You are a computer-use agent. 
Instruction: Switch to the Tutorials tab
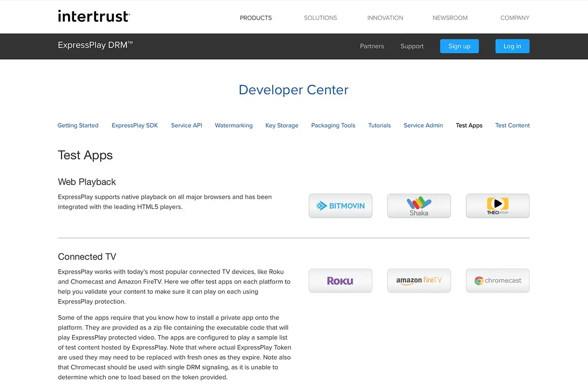(x=380, y=125)
